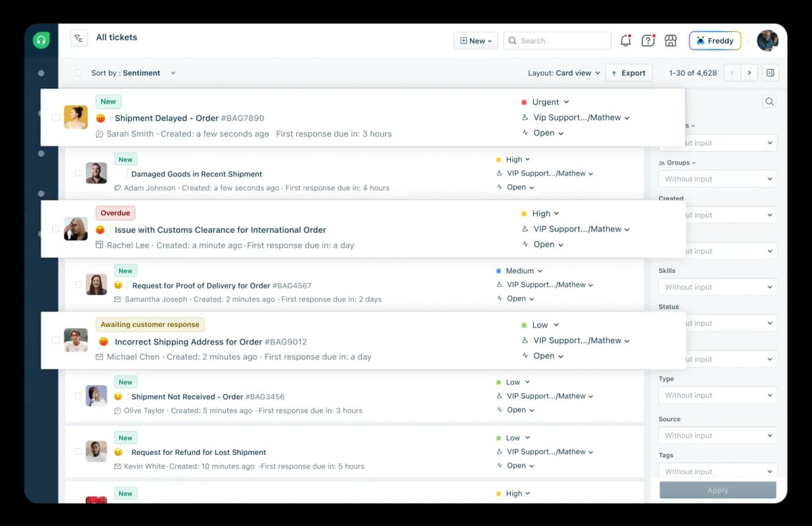Click the sentiment emoji on Shipment Not Received

[118, 397]
